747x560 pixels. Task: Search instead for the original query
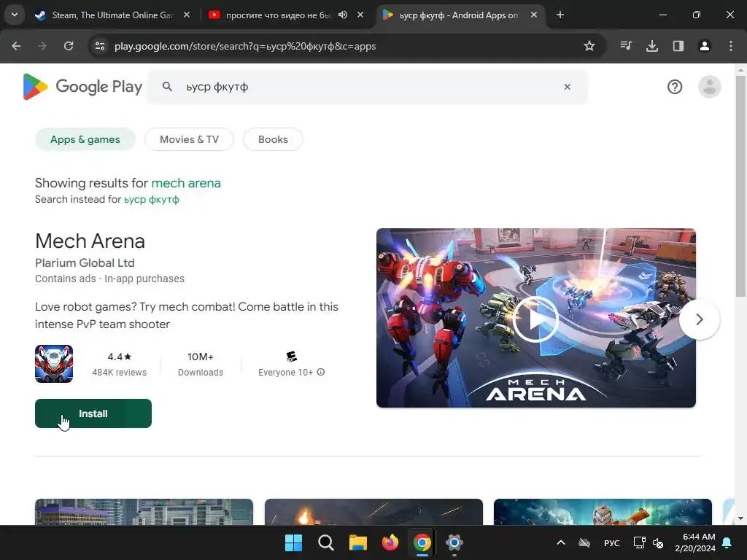coord(152,200)
